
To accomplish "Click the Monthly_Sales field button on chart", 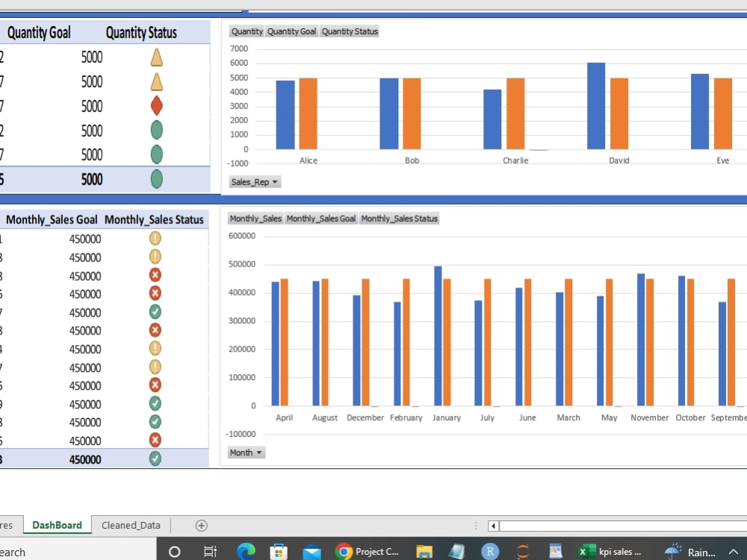I will tap(255, 219).
